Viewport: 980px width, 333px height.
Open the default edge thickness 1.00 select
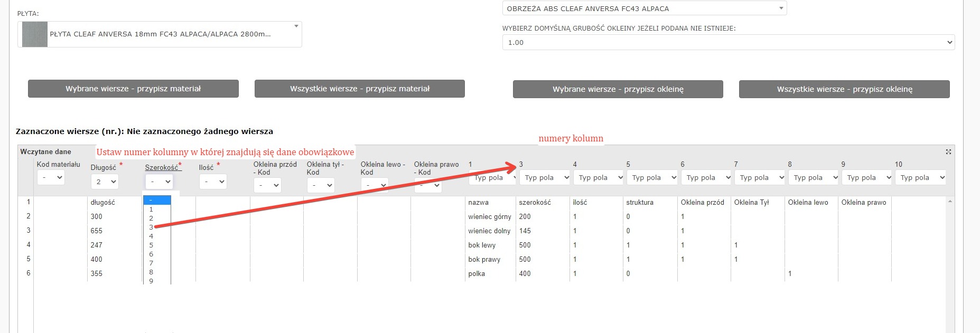728,42
